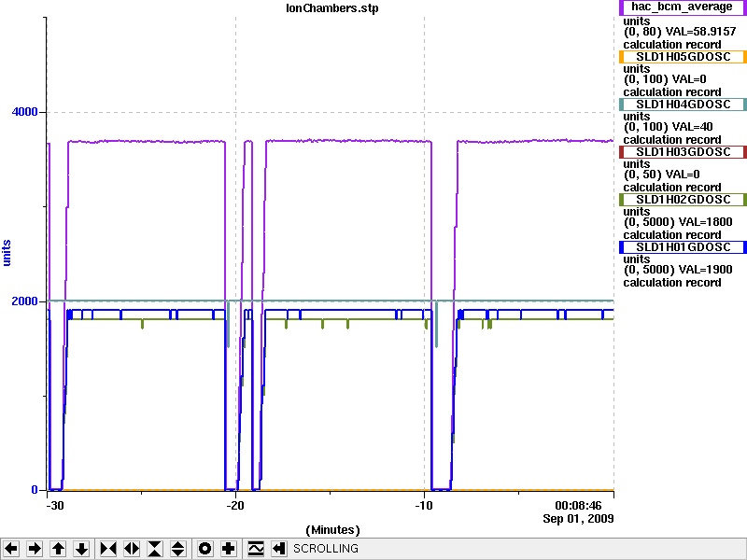This screenshot has height=560, width=747.
Task: Click the circle (ring) toolbar icon
Action: coord(204,549)
